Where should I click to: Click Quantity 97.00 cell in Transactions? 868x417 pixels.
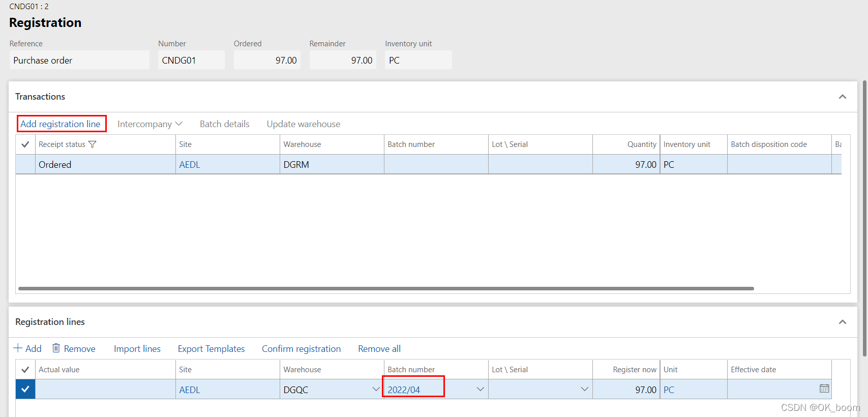coord(626,164)
